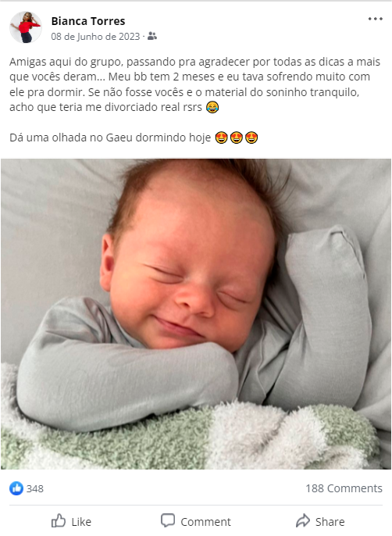Click the first heart-eyes emoji

[222, 138]
